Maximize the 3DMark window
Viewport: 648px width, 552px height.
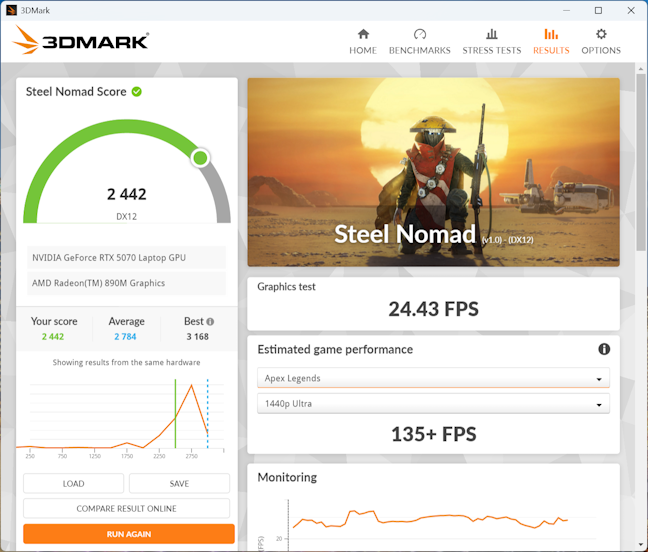[598, 10]
